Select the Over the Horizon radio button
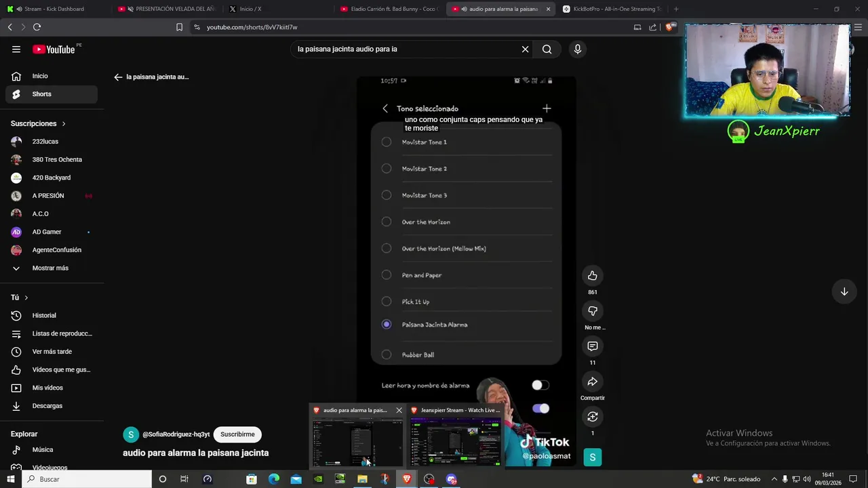 (x=387, y=222)
